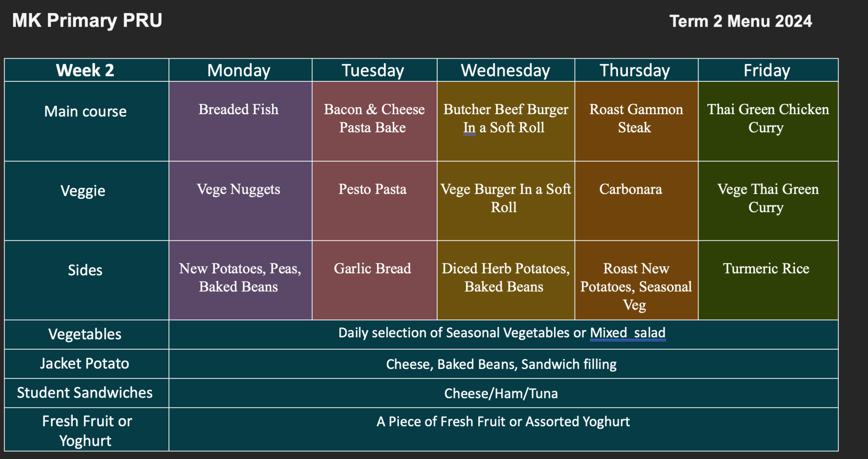Select the Diced Herb Potatoes cell
This screenshot has height=459, width=868.
tap(505, 280)
